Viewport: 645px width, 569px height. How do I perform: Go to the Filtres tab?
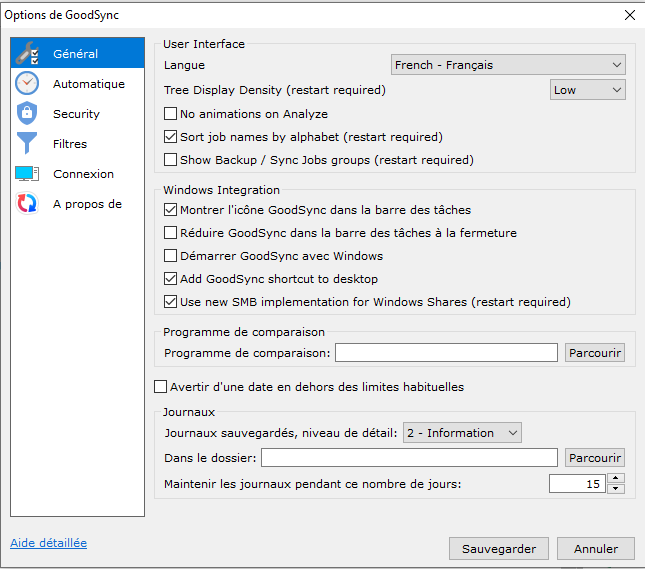[x=77, y=144]
